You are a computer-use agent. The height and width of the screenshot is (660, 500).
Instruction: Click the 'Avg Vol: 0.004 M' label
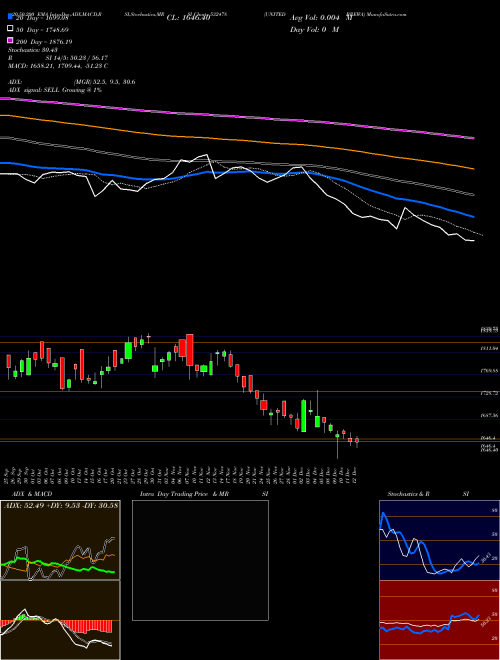coord(321,18)
